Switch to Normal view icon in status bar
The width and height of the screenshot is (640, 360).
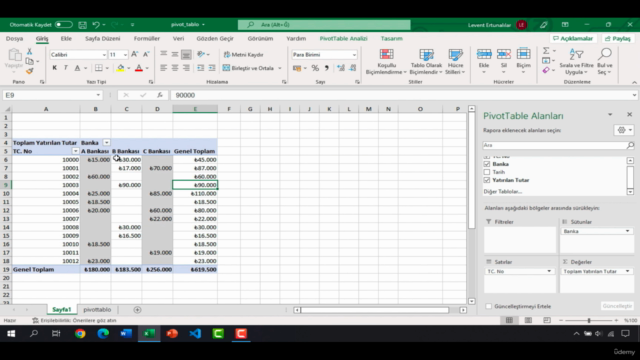(x=509, y=320)
